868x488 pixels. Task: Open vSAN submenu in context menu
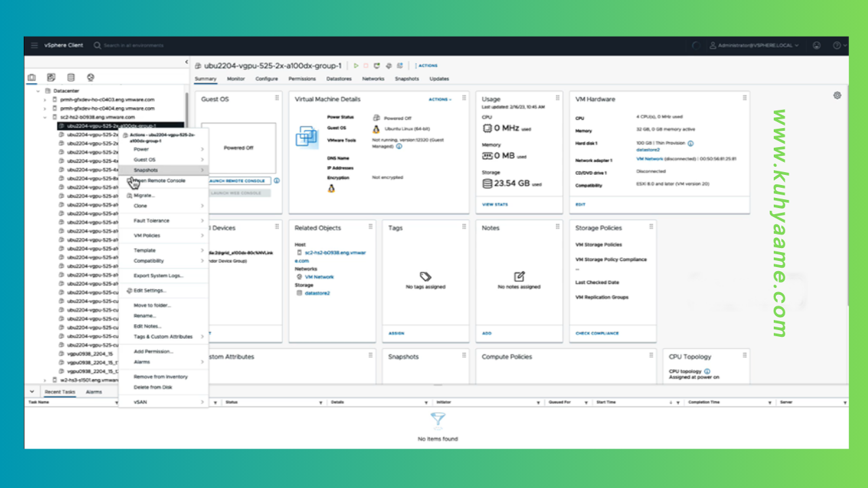(x=163, y=402)
